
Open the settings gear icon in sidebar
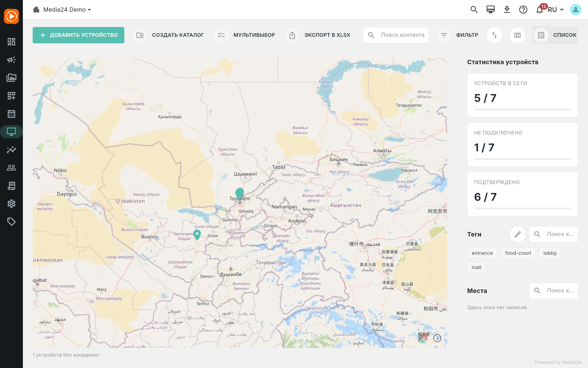click(11, 204)
